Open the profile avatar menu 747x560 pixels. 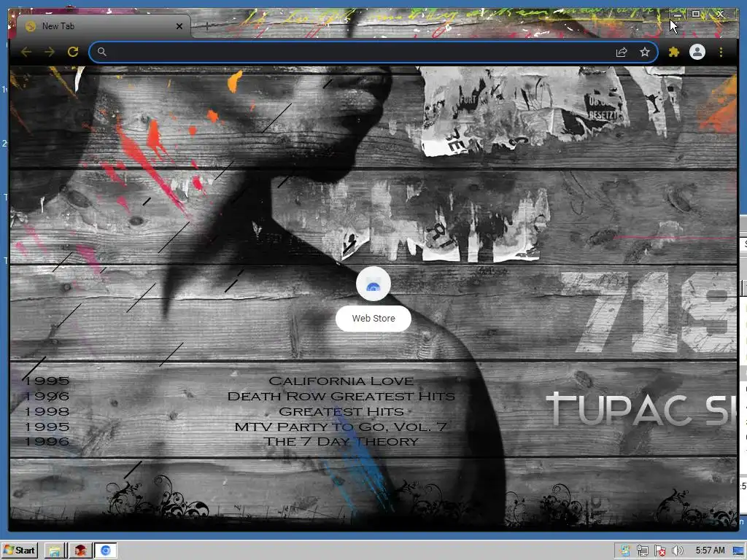coord(697,52)
